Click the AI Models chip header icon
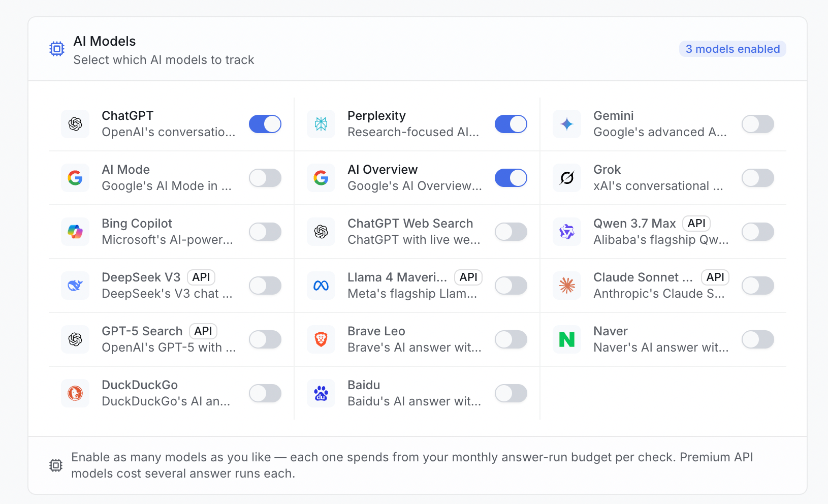Screen dimensions: 828x504 57,49
